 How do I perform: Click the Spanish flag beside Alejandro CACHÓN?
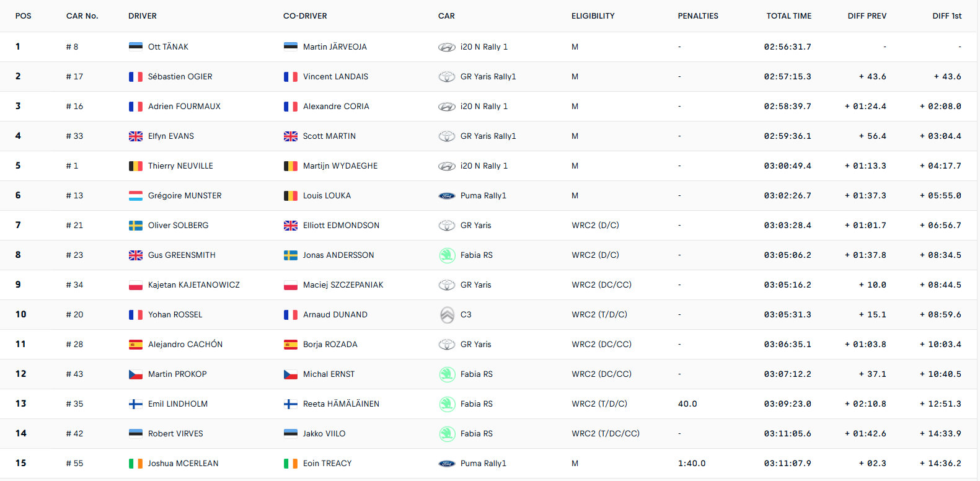(136, 345)
